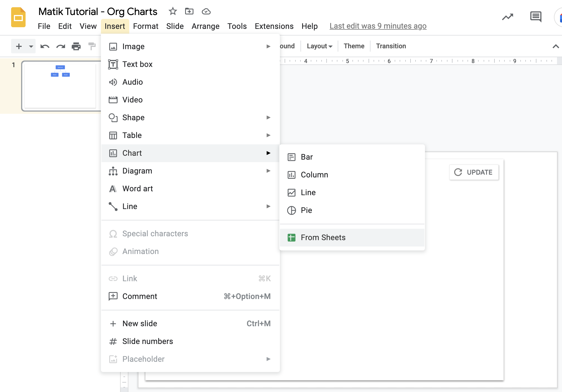Choose Video from the Insert menu

point(190,100)
